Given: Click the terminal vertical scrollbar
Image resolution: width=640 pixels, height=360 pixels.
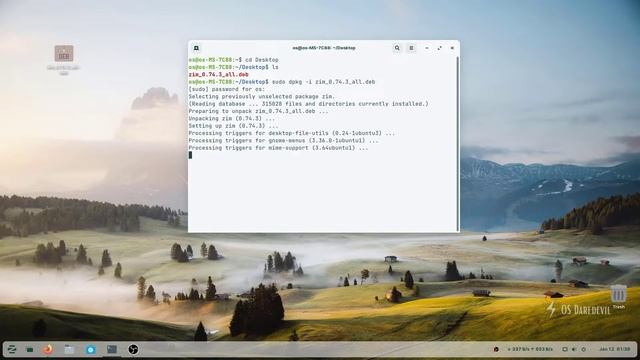Looking at the screenshot, I should [458, 144].
